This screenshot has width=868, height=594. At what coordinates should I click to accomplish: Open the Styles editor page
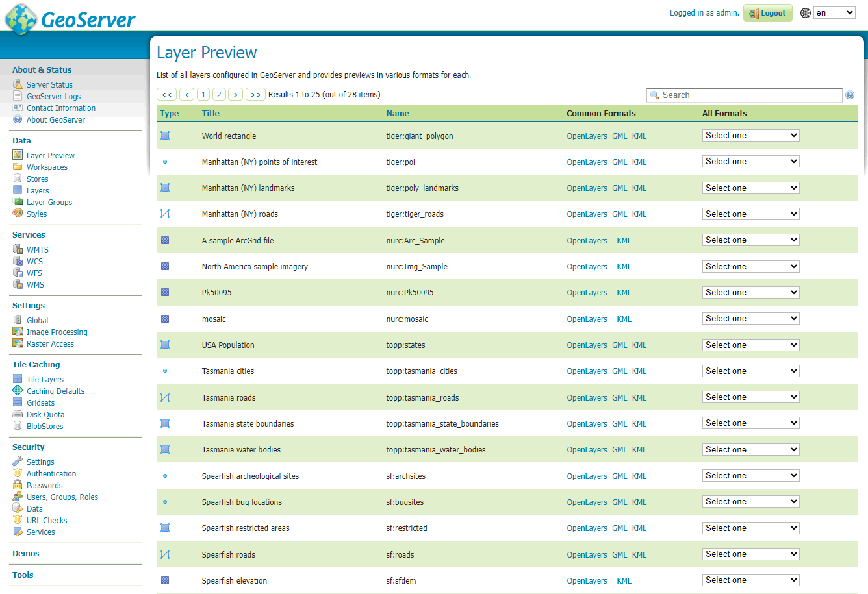click(37, 214)
